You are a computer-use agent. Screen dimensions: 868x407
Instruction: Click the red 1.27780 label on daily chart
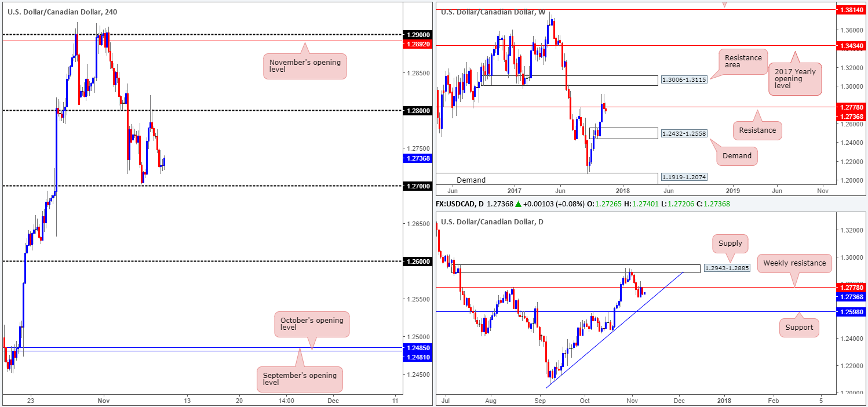pos(851,288)
